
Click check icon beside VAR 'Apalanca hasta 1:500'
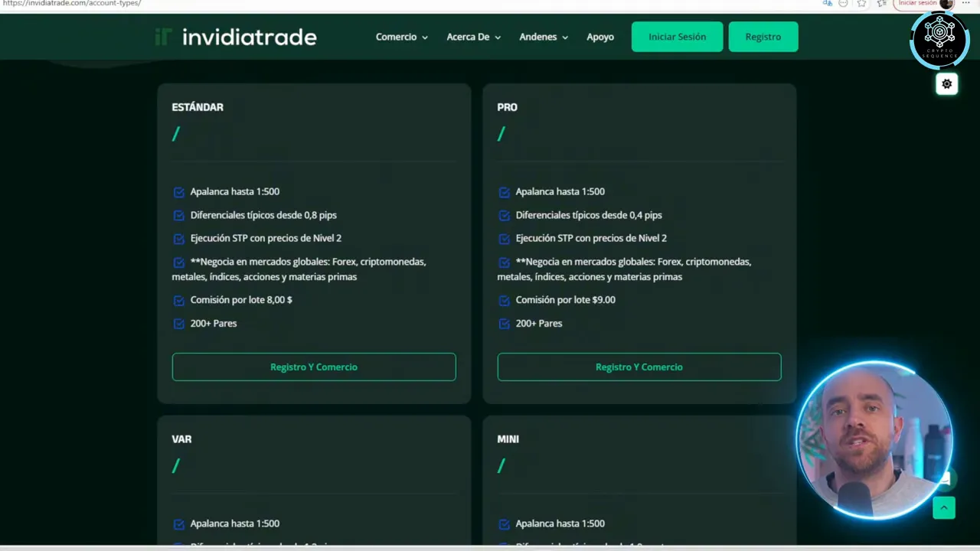pos(179,524)
